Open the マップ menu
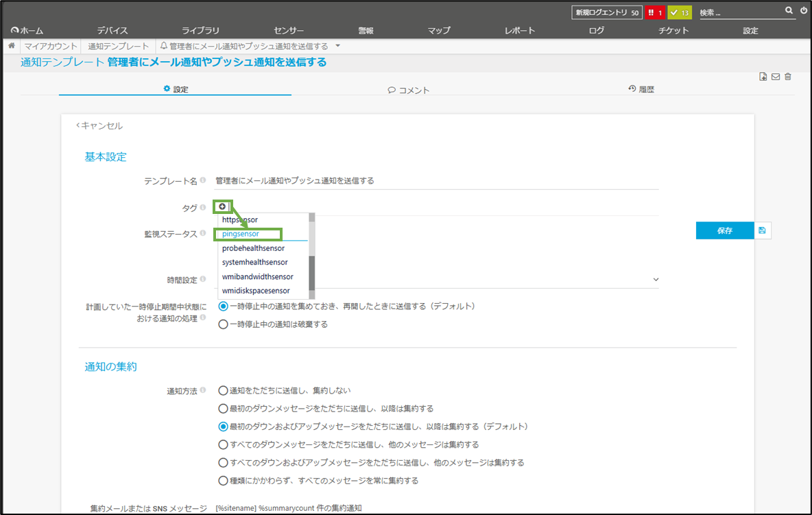Image resolution: width=812 pixels, height=515 pixels. (439, 31)
